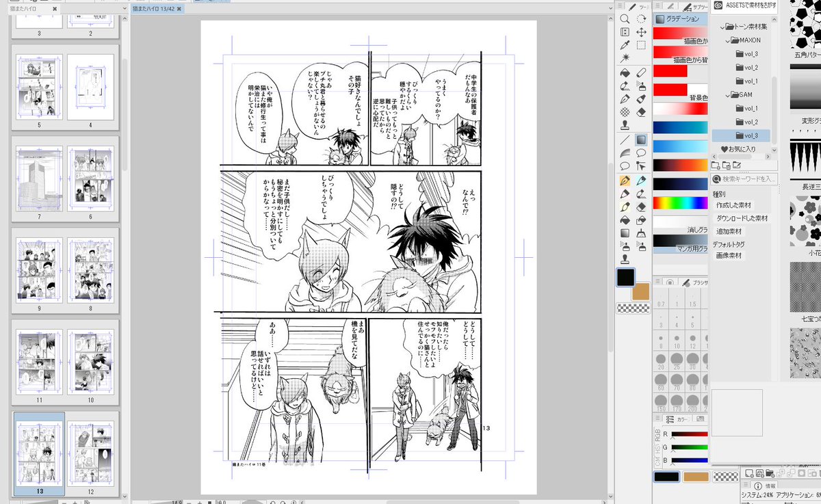Toggle the 画像素材 default tag
The width and height of the screenshot is (821, 504).
[x=729, y=255]
